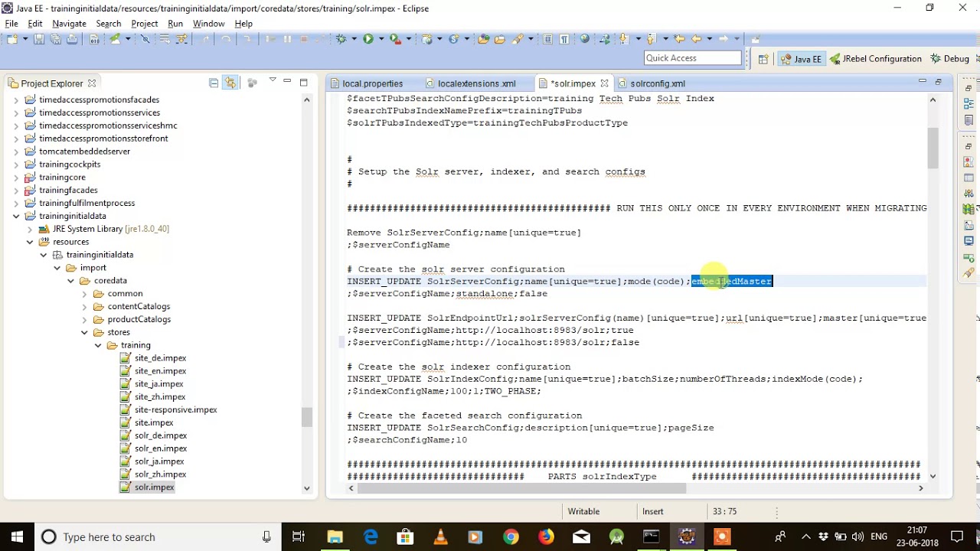Switch to the localextensions.xml tab
This screenshot has height=551, width=980.
tap(476, 83)
